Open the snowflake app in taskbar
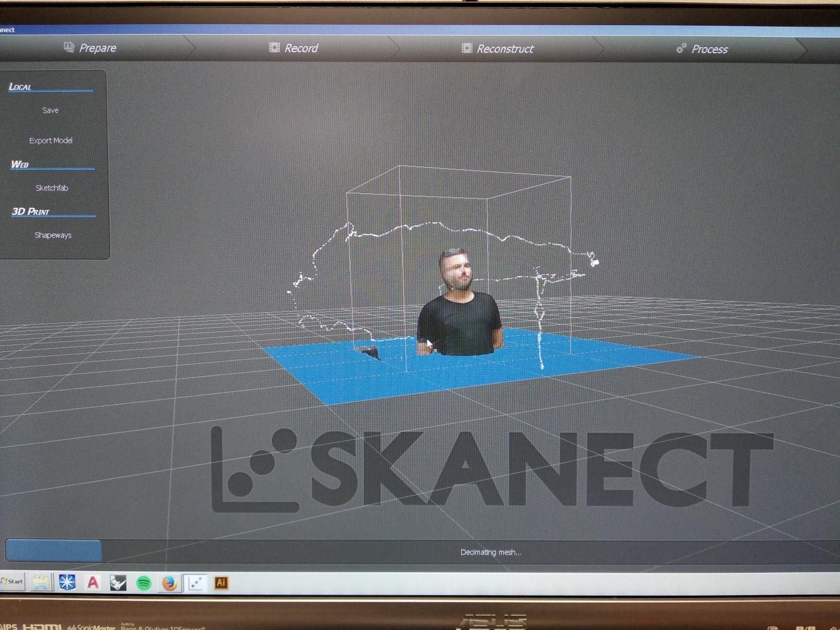The width and height of the screenshot is (840, 630). tap(67, 582)
